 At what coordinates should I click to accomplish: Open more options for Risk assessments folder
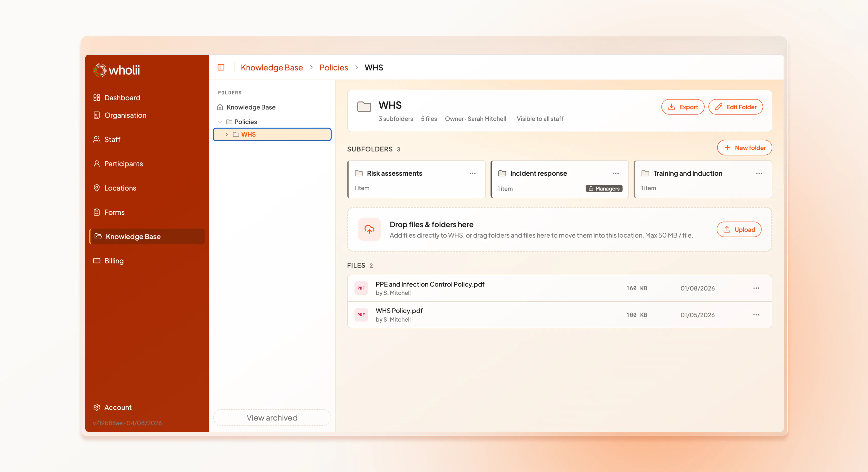click(472, 173)
